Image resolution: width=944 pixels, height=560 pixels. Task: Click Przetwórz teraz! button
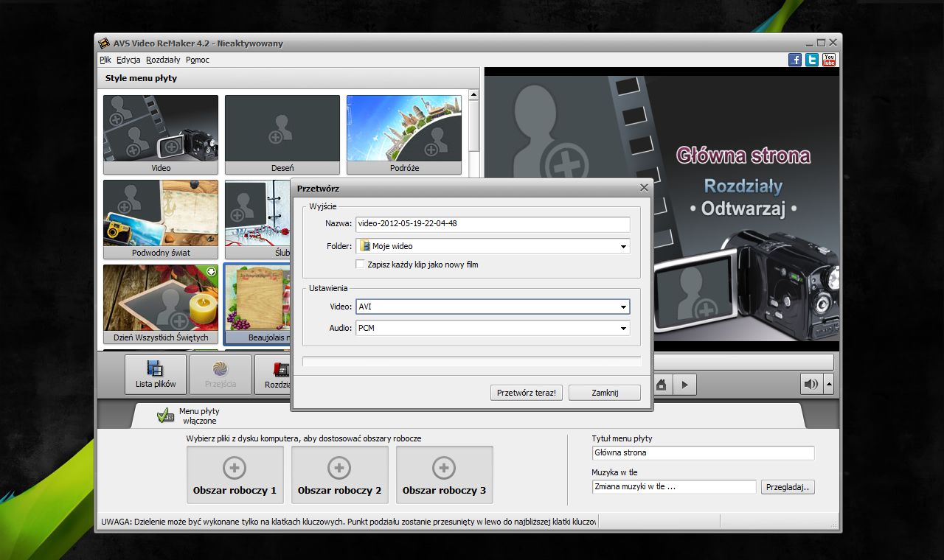tap(526, 393)
